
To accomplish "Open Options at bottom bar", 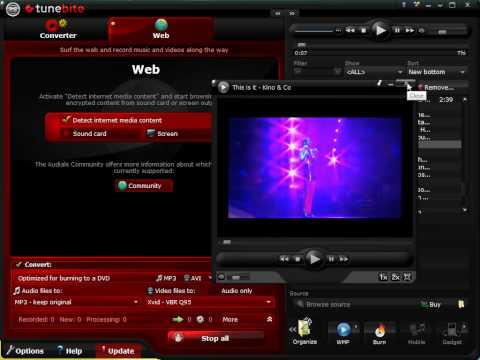I will pos(25,351).
